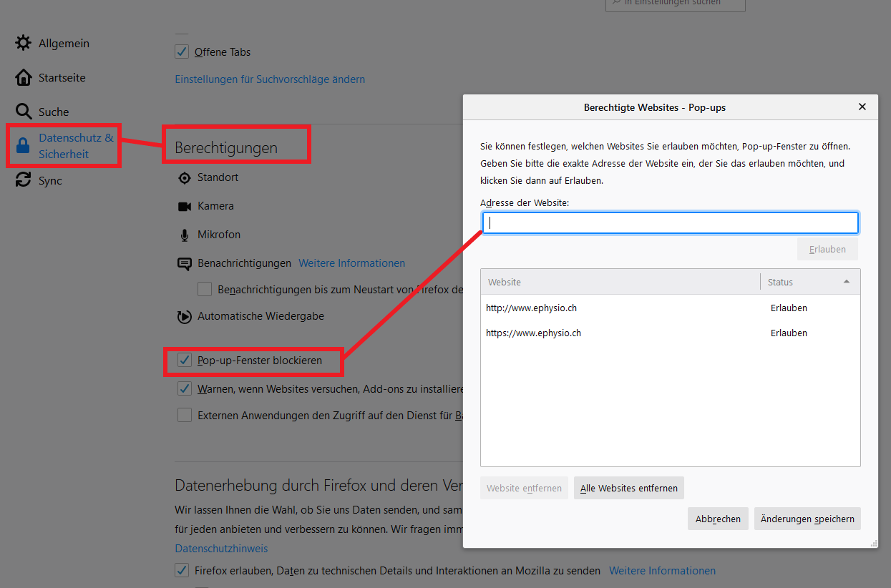The width and height of the screenshot is (891, 588).
Task: Uncheck Firefox erlauben Daten senden checkbox
Action: (x=182, y=570)
